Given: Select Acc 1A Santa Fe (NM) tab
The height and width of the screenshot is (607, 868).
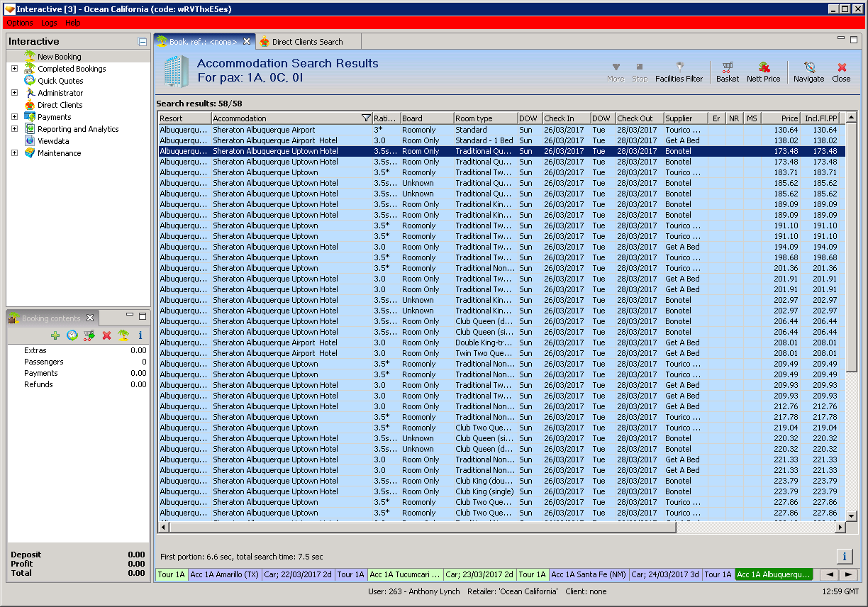Looking at the screenshot, I should point(588,574).
